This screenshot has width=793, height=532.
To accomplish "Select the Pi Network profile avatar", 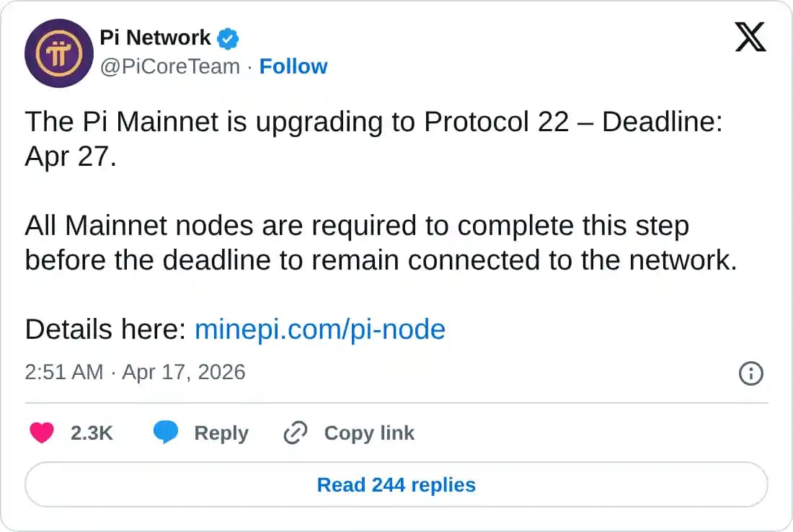I will point(59,53).
